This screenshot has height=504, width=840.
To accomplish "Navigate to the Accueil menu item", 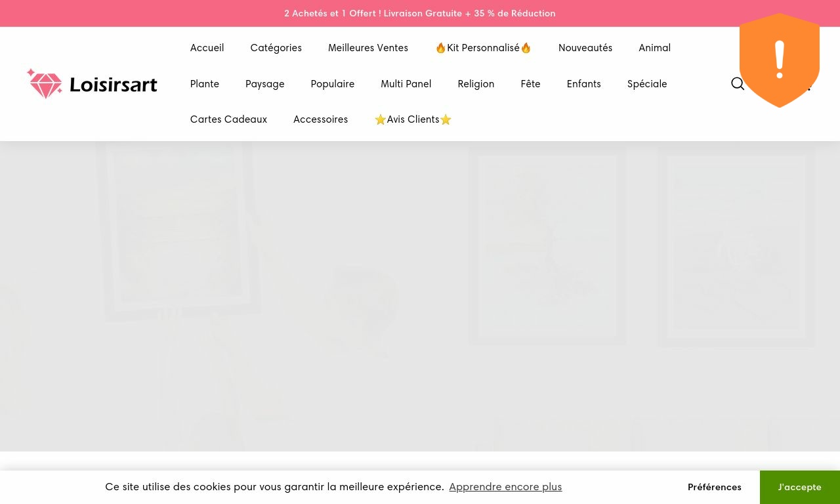I will [207, 47].
